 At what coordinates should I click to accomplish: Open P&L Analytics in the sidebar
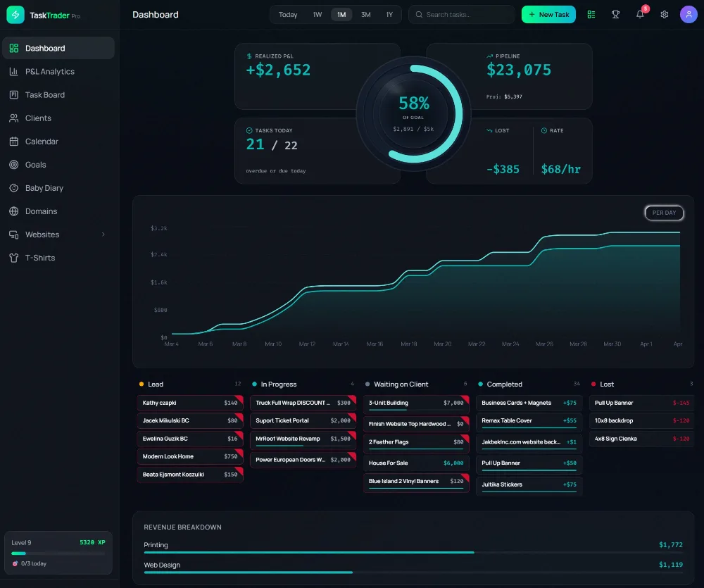pyautogui.click(x=49, y=72)
